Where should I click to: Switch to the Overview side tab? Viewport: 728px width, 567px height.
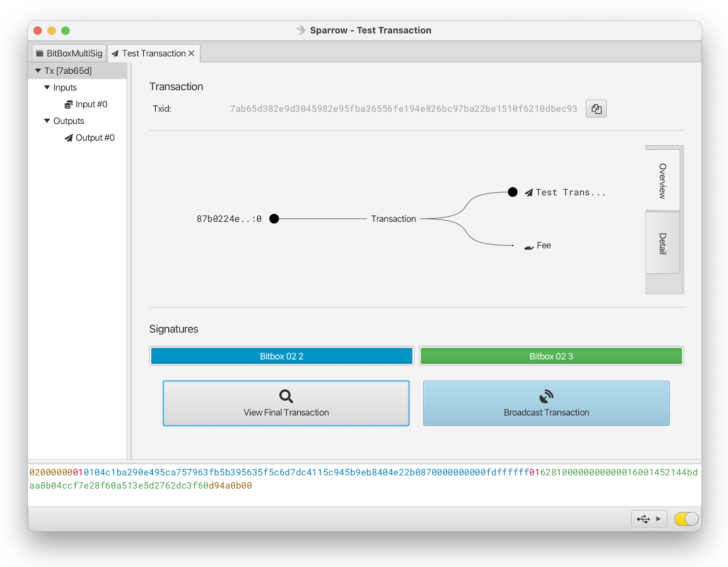(662, 180)
